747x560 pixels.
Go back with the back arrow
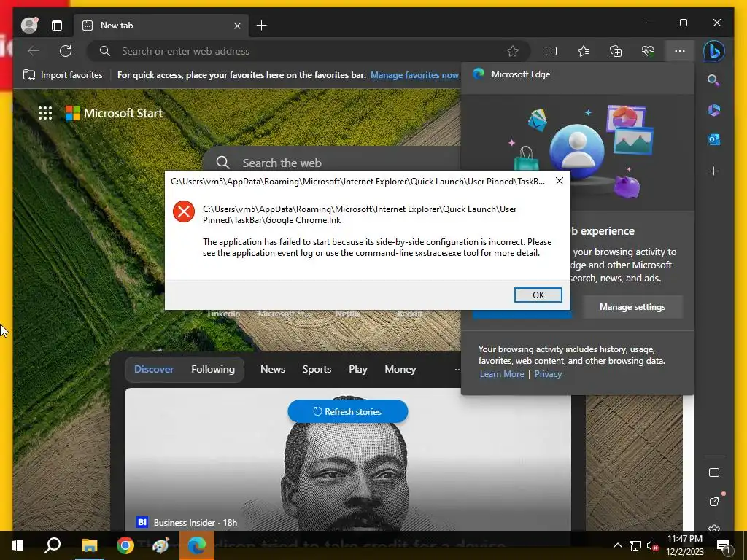coord(34,51)
